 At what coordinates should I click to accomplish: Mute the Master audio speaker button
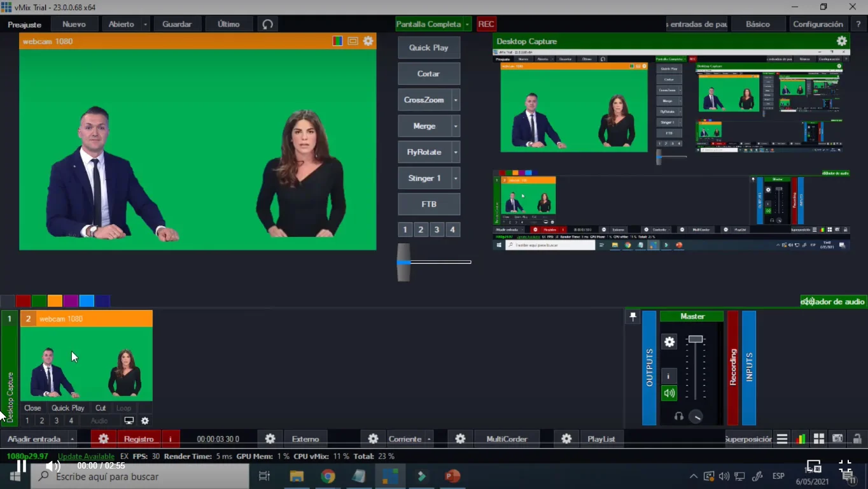(669, 393)
